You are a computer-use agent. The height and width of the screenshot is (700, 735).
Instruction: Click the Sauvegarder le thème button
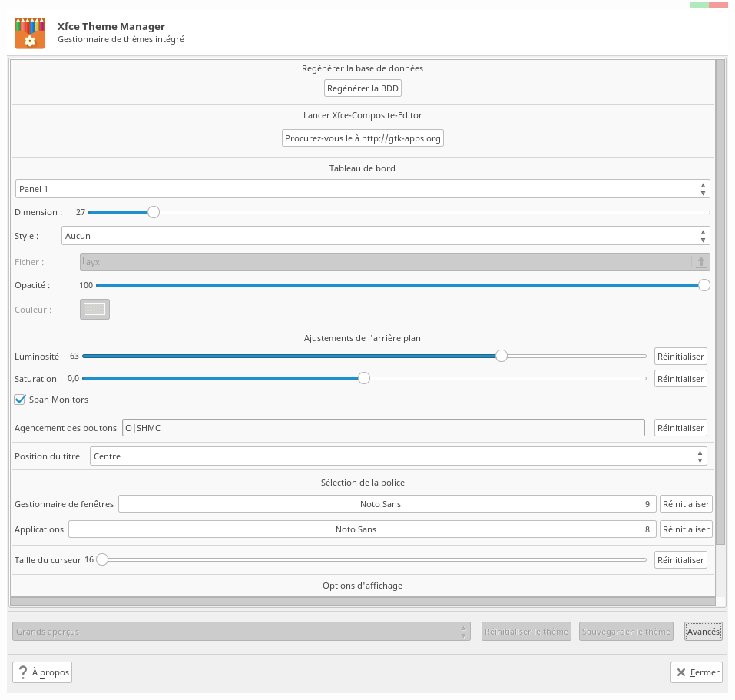pos(626,632)
